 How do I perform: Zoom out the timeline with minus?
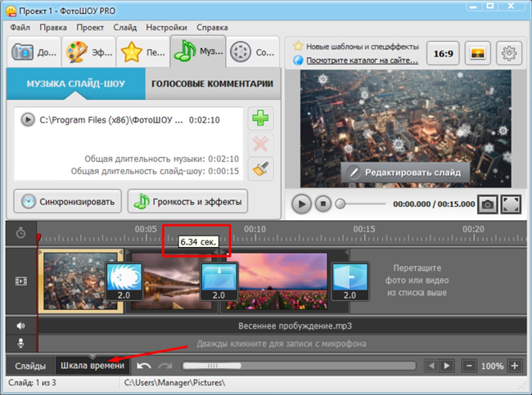469,366
